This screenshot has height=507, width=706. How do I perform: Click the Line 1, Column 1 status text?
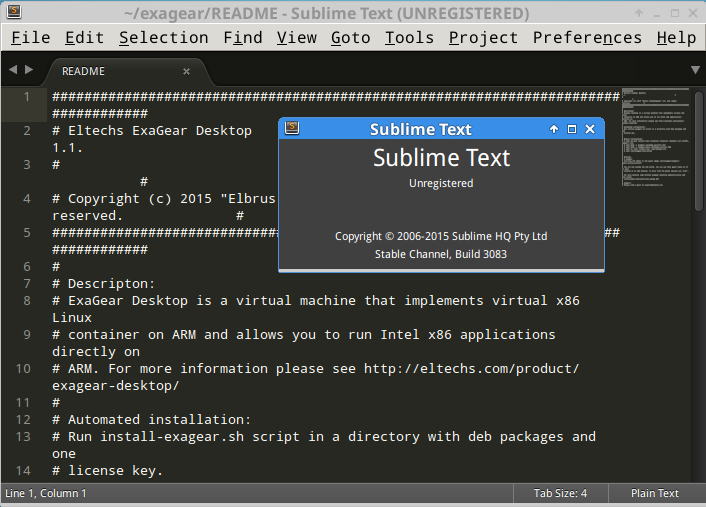(x=45, y=493)
